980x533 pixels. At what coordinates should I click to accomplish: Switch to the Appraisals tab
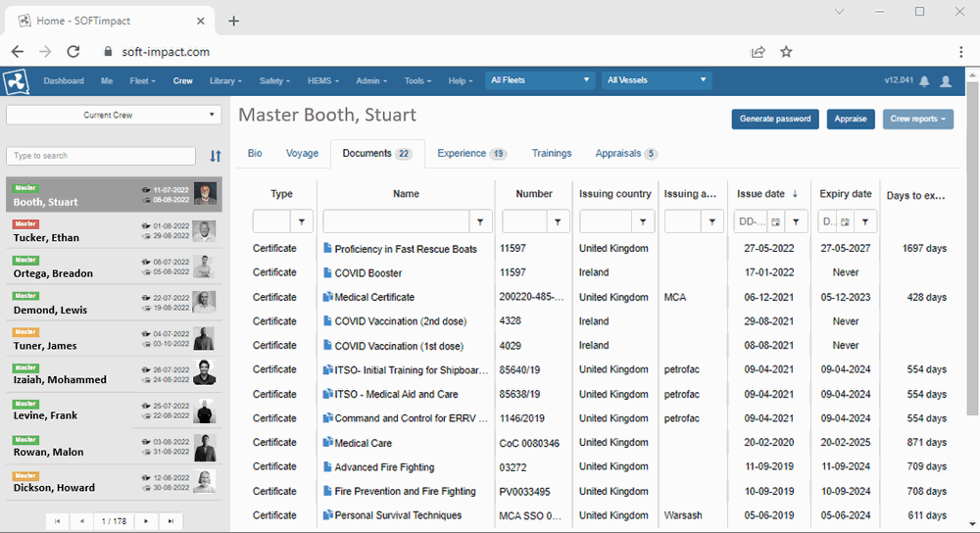pos(625,153)
